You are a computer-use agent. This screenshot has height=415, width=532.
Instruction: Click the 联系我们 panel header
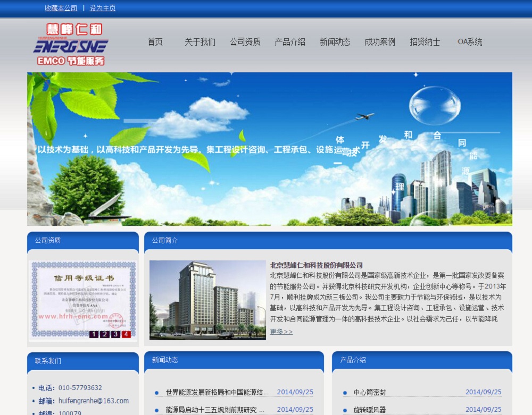(83, 361)
